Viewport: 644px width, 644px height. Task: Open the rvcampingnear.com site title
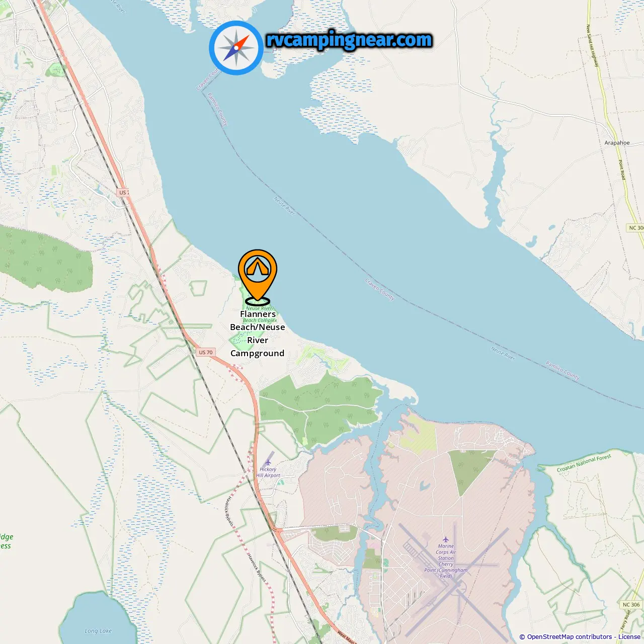[x=349, y=40]
